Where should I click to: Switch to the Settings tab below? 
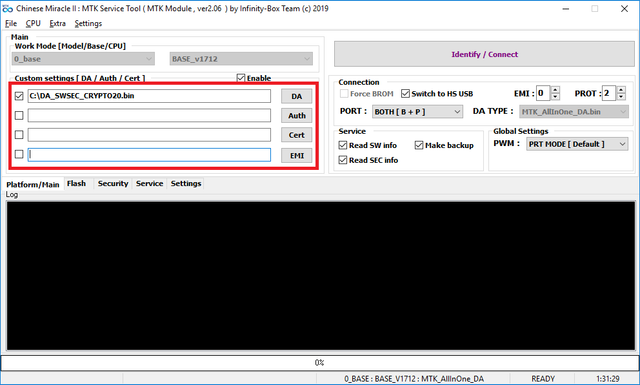pyautogui.click(x=186, y=184)
